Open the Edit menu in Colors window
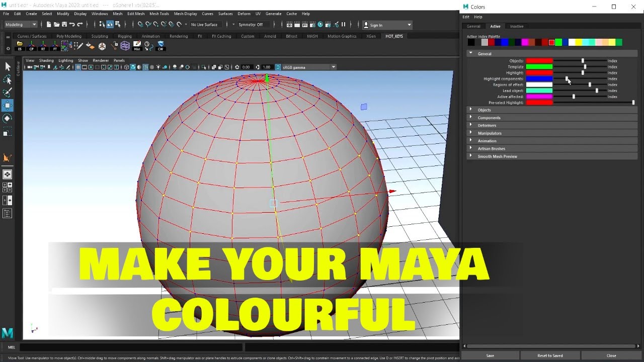The image size is (644, 362). point(466,17)
